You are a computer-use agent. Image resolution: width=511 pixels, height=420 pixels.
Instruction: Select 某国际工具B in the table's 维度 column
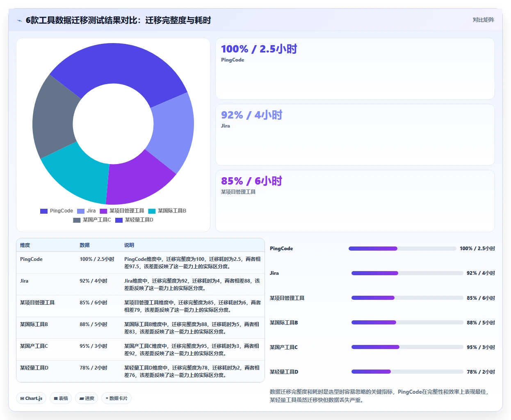tap(34, 324)
